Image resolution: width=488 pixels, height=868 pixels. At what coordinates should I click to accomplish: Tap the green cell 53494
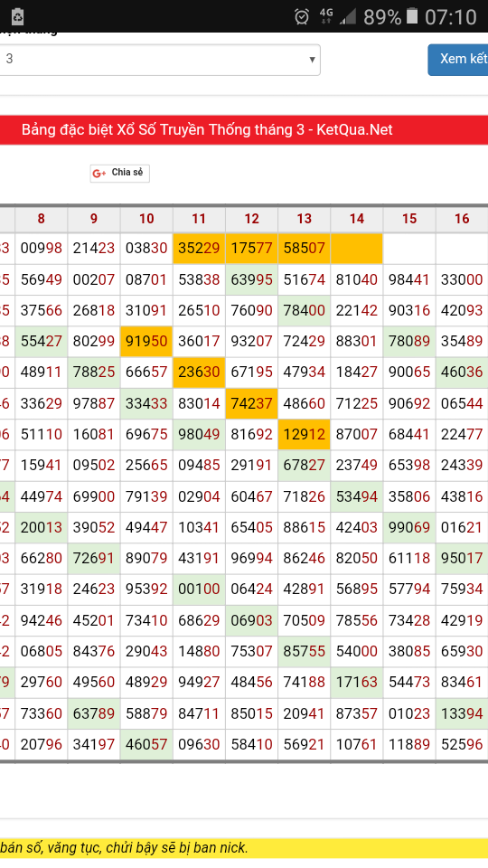(x=357, y=496)
